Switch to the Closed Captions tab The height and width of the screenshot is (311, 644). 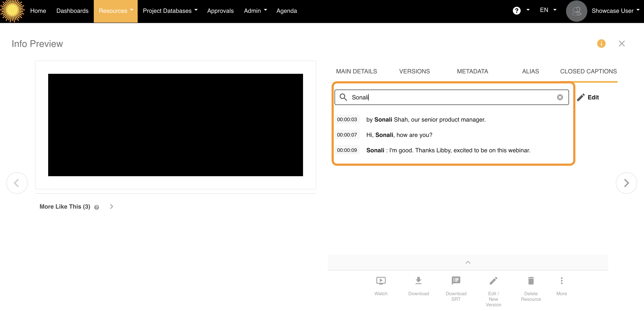[x=588, y=71]
